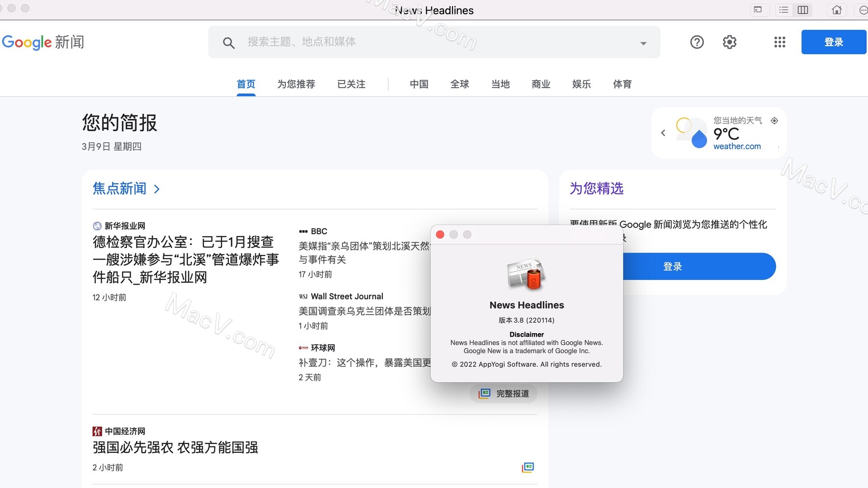This screenshot has width=868, height=488.
Task: Click 版本 3.8 (220114) text in About dialog
Action: pos(526,320)
